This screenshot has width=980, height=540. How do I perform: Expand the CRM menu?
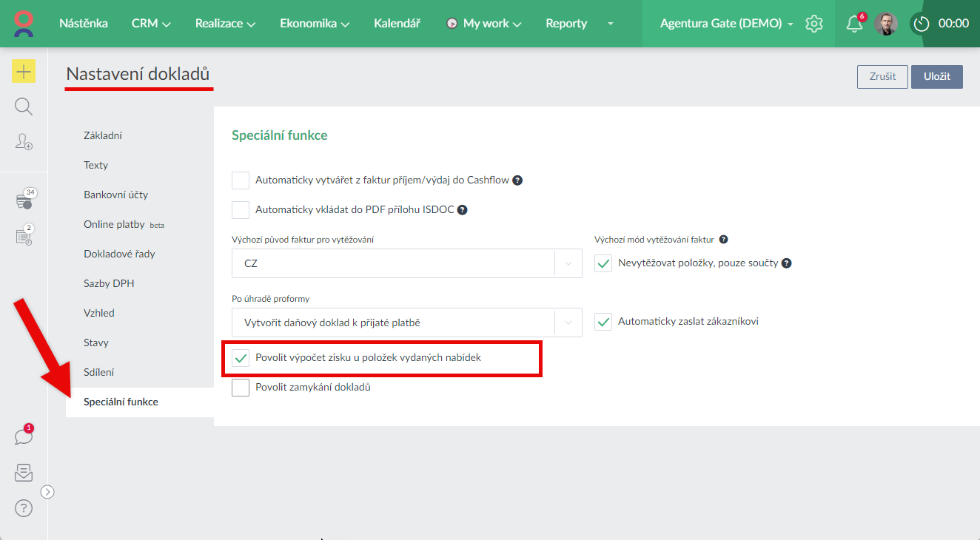click(151, 24)
